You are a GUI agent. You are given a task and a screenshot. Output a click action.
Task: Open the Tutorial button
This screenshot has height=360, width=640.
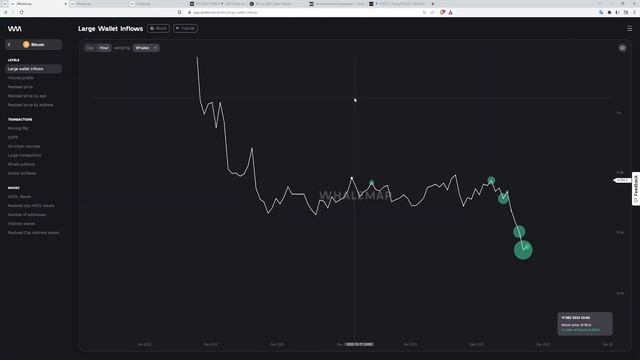click(185, 28)
